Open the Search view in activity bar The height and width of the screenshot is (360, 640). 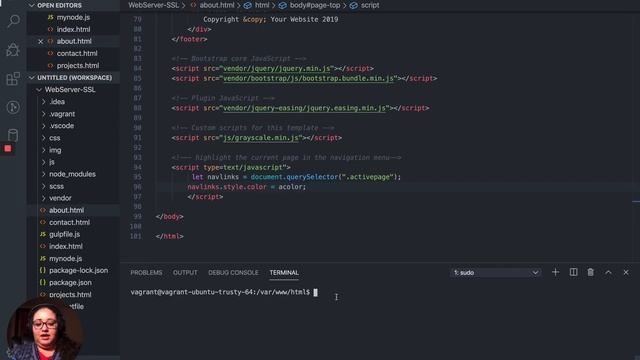[x=13, y=21]
